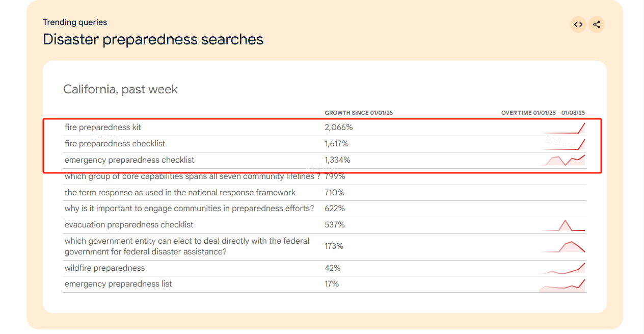
Task: Select the national response framework query
Action: click(x=180, y=193)
